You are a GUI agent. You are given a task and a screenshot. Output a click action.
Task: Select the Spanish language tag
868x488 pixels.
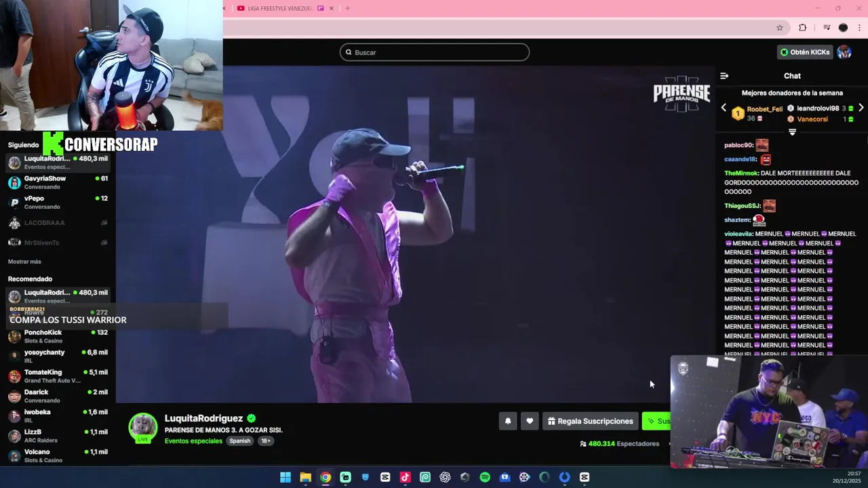(239, 441)
